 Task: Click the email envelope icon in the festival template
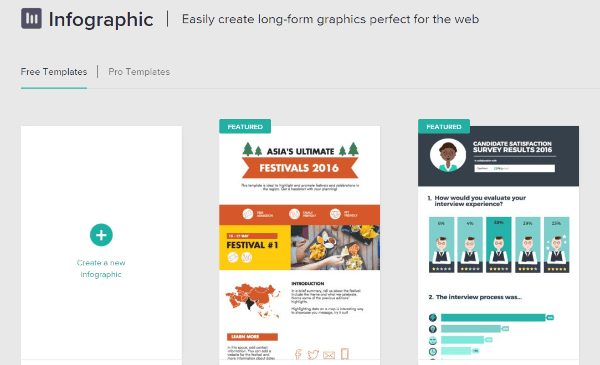pyautogui.click(x=329, y=355)
